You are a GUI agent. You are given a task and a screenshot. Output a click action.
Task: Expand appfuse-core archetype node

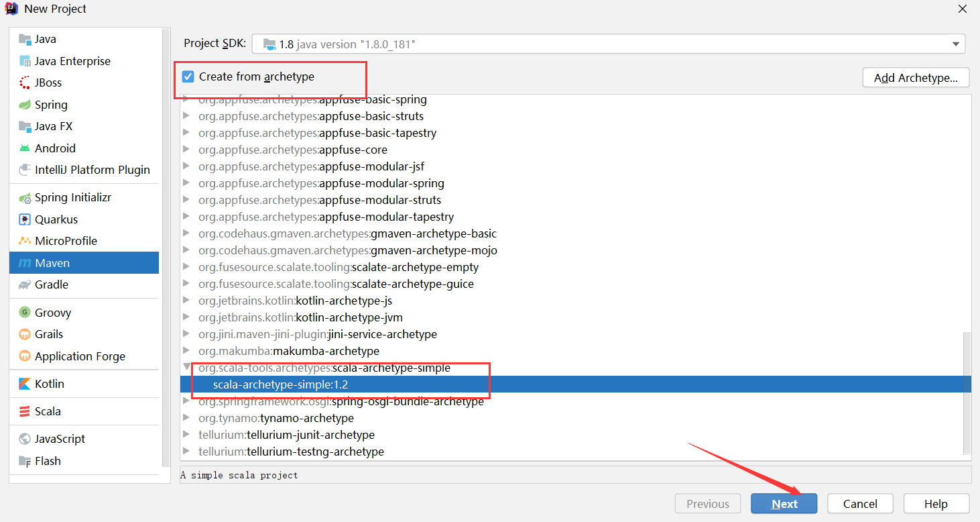186,150
